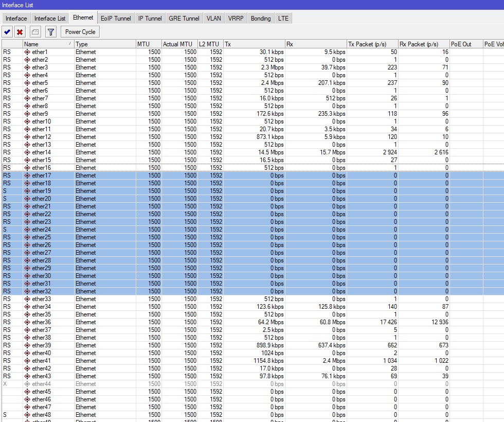The width and height of the screenshot is (504, 422).
Task: Click the blue checkmark Enable button
Action: (x=7, y=32)
